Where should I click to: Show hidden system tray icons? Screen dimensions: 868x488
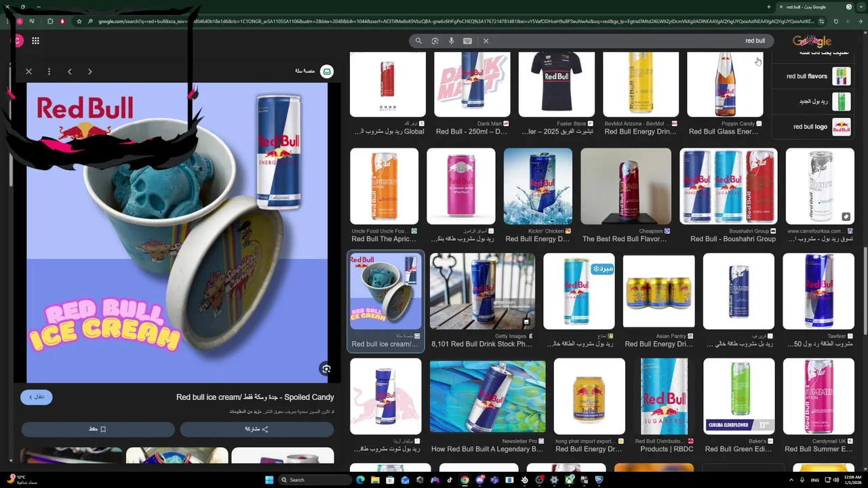click(x=791, y=480)
